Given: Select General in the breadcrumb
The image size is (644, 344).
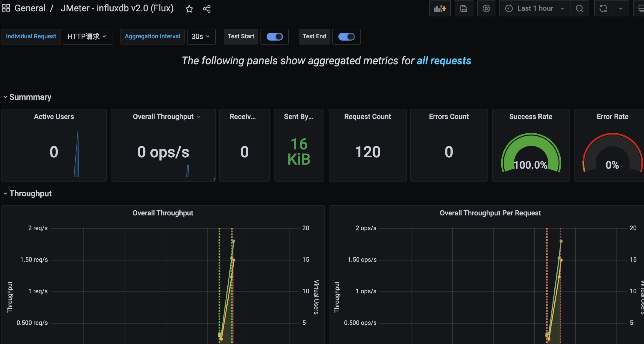Looking at the screenshot, I should point(30,8).
